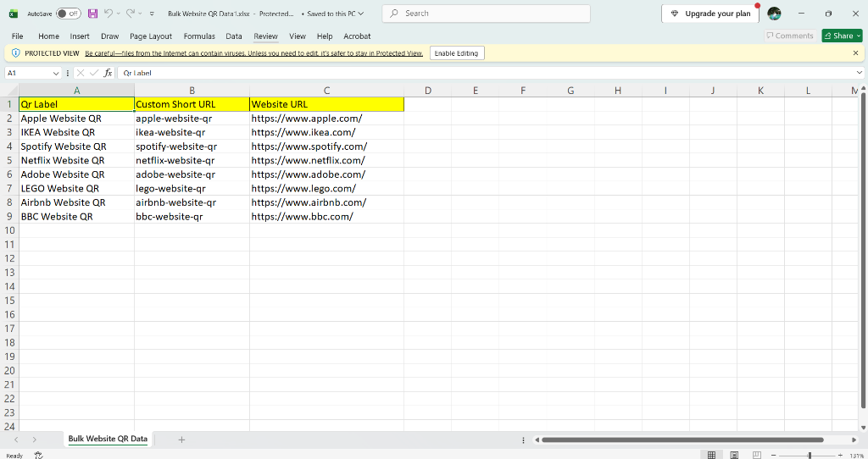Click the accessibility check icon in status bar

point(38,455)
